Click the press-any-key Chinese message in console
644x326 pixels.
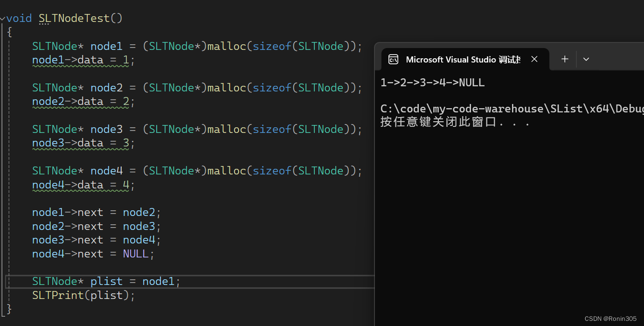point(455,123)
